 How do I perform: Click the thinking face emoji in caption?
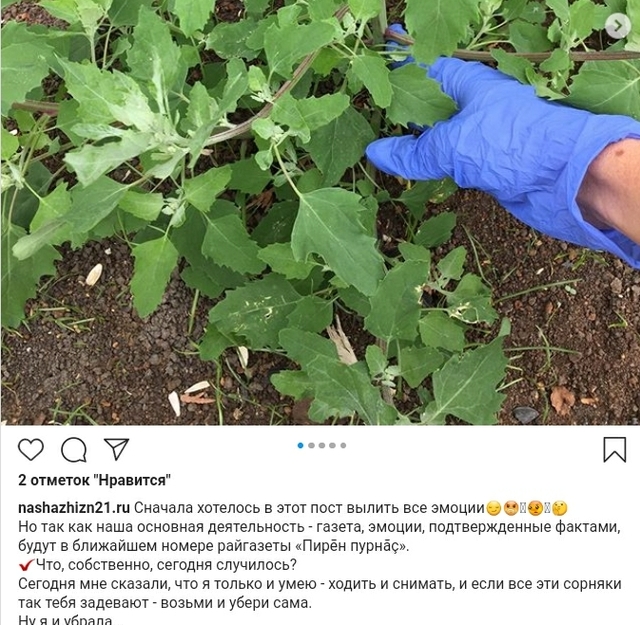560,508
